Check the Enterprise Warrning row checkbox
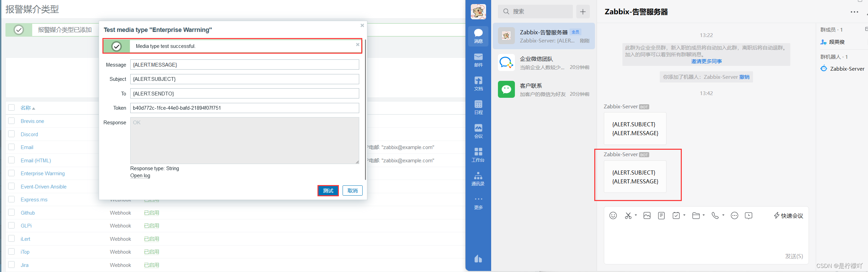 tap(12, 173)
